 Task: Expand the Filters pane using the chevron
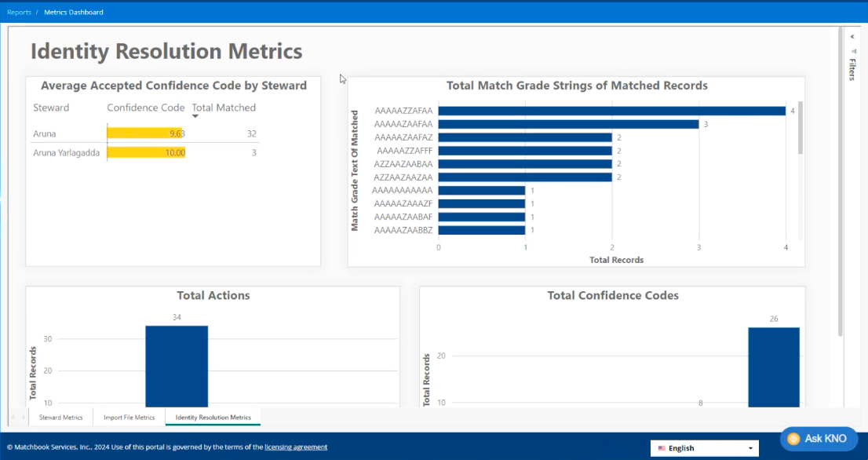pos(852,37)
